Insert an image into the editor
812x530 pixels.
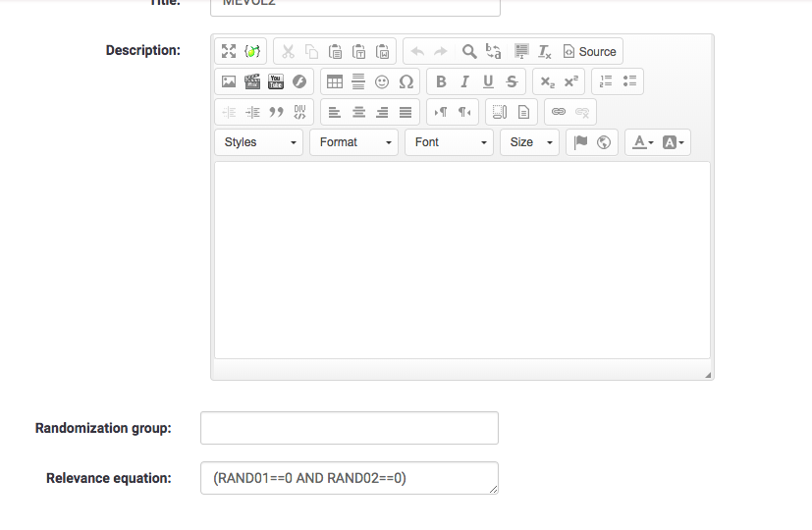click(x=229, y=81)
